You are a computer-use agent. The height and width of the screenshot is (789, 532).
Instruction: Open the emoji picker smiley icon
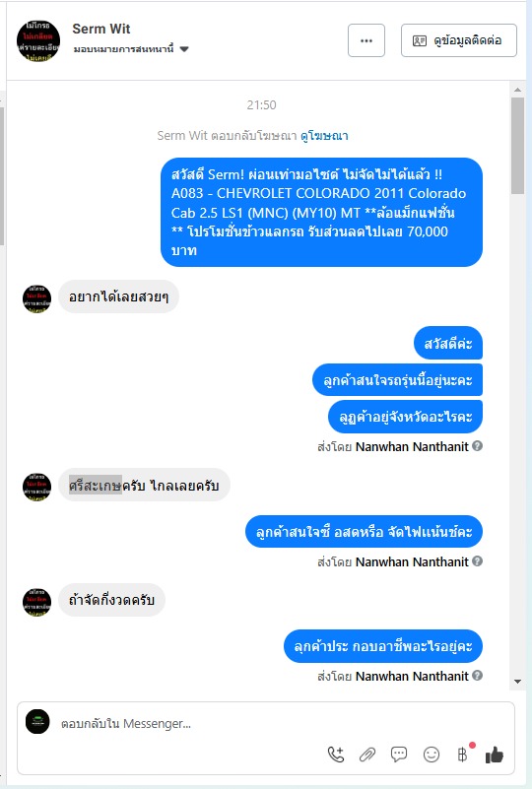[x=432, y=755]
